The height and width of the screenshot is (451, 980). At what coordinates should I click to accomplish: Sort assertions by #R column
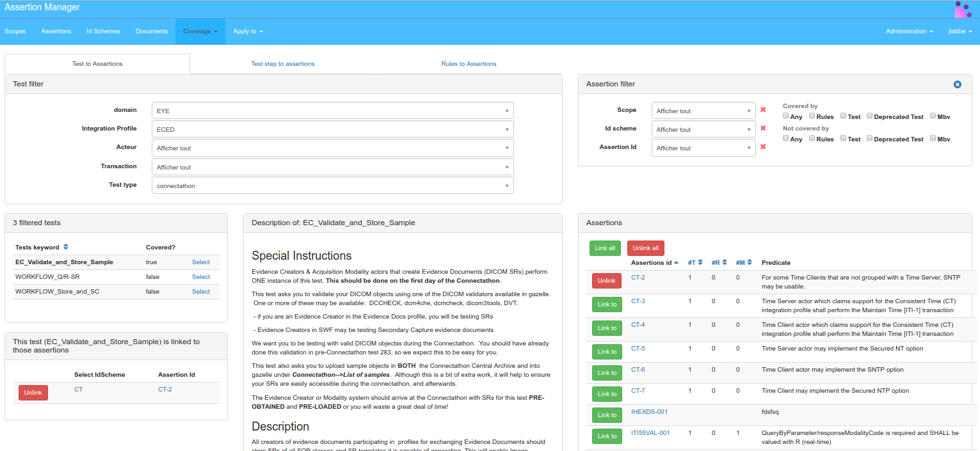pos(724,263)
